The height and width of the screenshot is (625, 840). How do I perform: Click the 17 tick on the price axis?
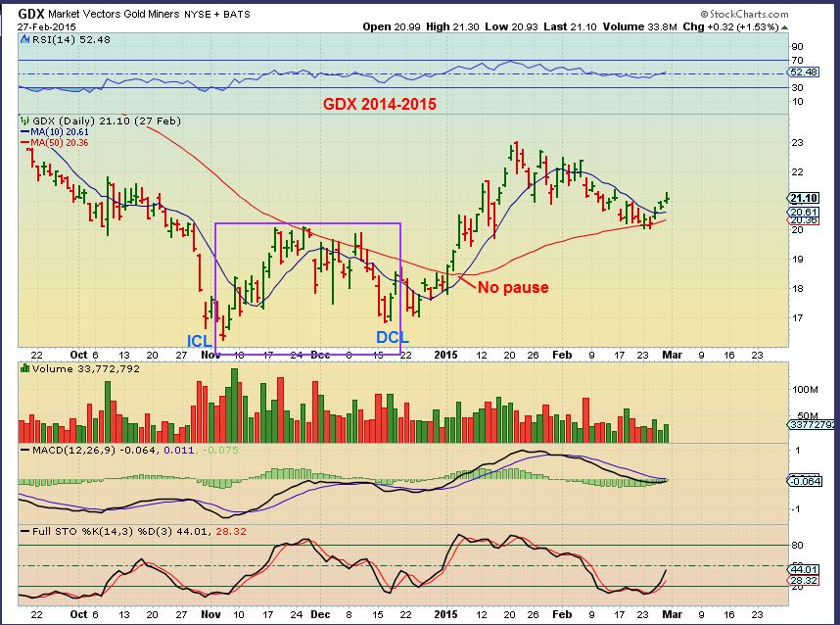797,317
